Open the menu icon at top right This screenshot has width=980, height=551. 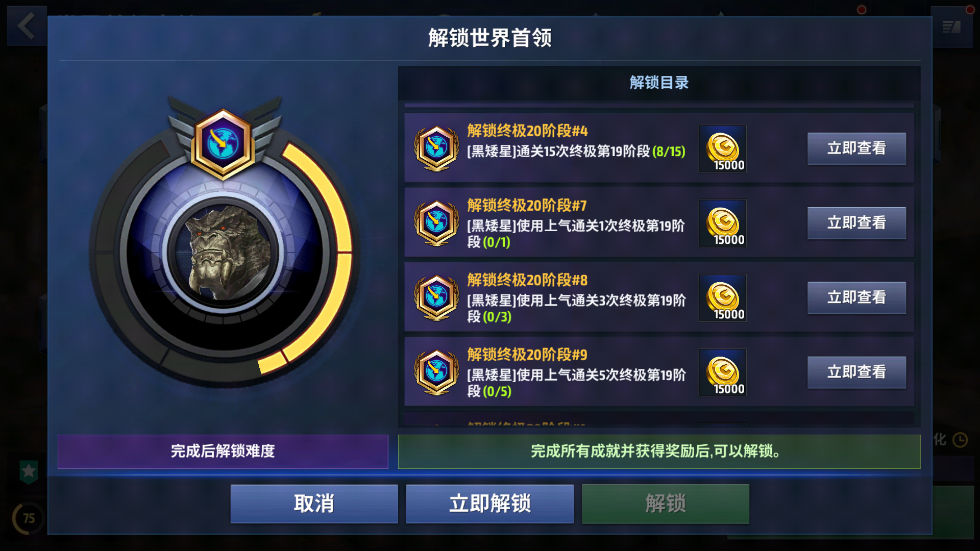951,27
